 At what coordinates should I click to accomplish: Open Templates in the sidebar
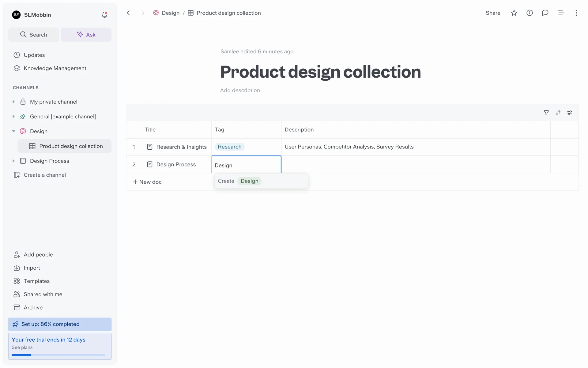[x=36, y=281]
